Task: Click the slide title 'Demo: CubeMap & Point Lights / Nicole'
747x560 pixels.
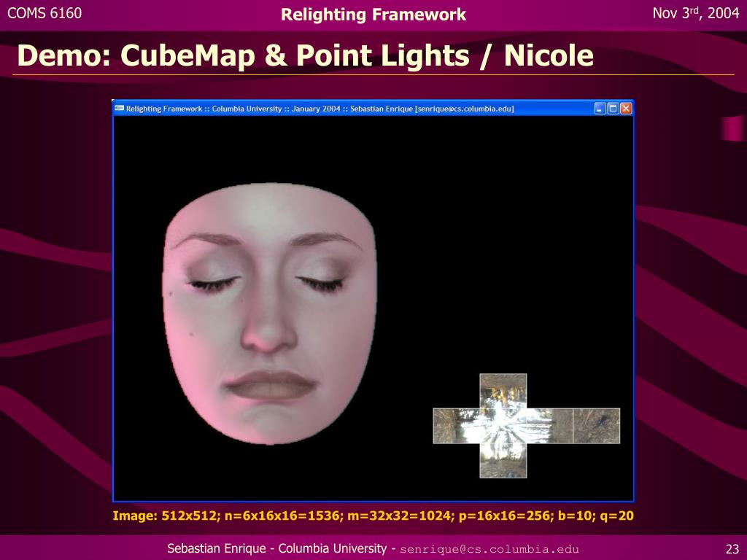Action: (306, 55)
